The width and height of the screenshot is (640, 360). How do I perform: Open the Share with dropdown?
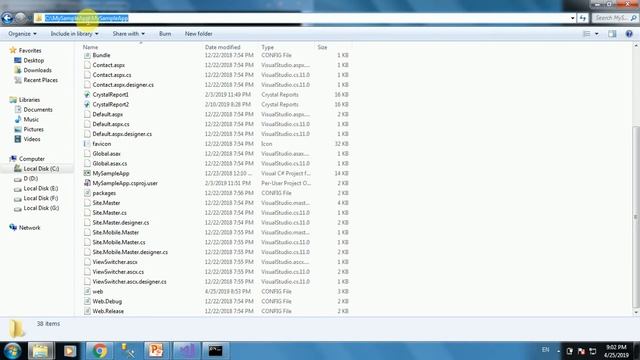coord(129,34)
